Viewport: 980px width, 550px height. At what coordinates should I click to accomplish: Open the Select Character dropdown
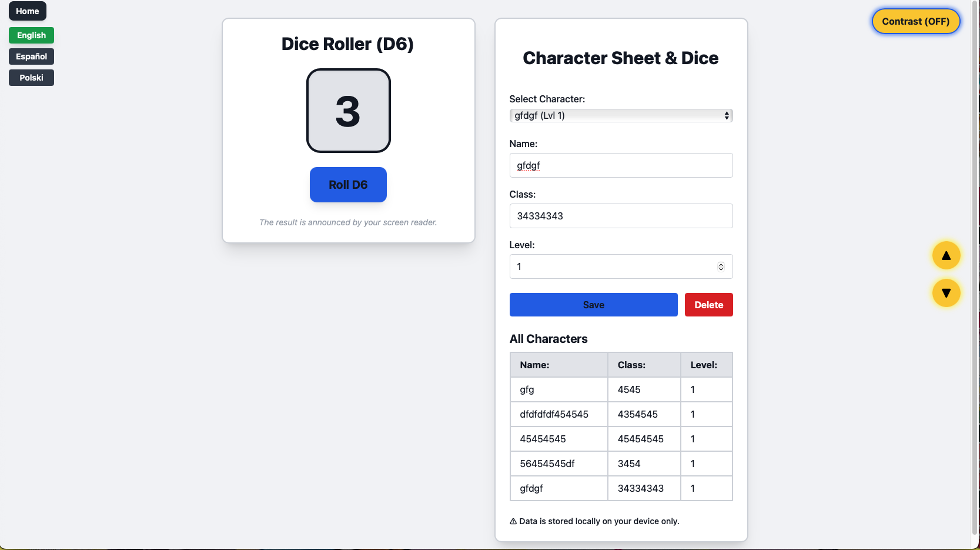tap(621, 115)
